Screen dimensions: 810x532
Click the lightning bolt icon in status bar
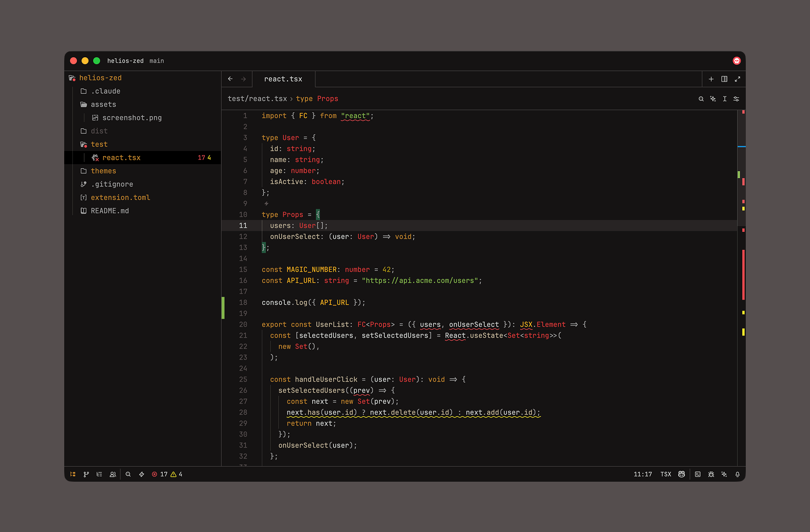pyautogui.click(x=142, y=474)
